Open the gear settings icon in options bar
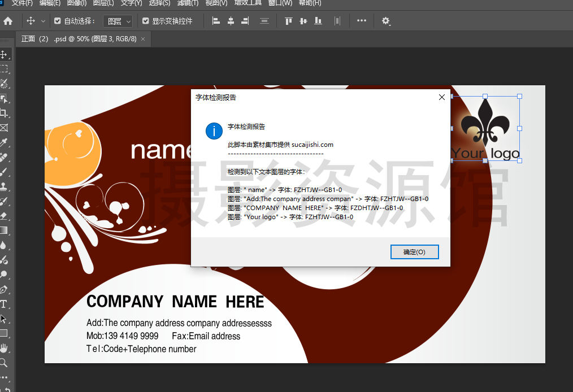Viewport: 573px width, 392px height. [x=386, y=21]
